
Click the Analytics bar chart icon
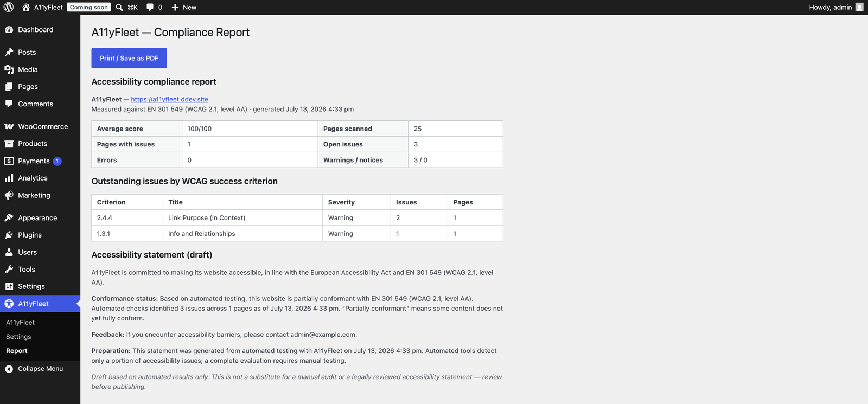(x=9, y=178)
